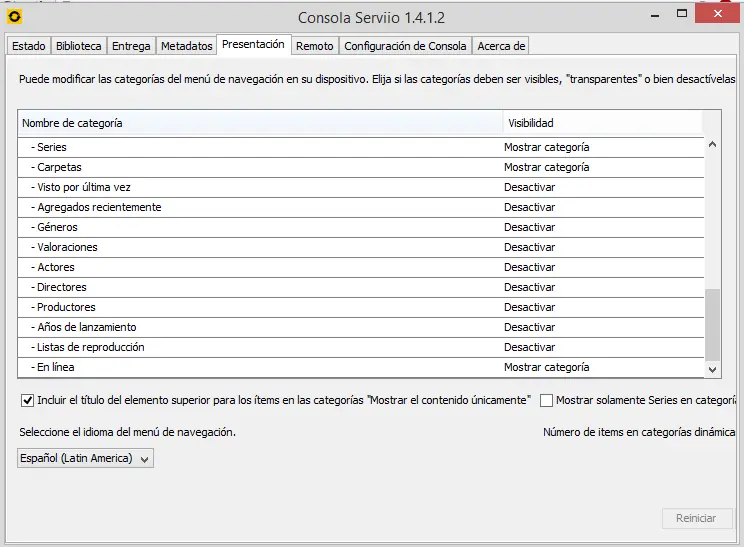This screenshot has height=547, width=744.
Task: Select the '- Actores' category row
Action: pos(361,267)
